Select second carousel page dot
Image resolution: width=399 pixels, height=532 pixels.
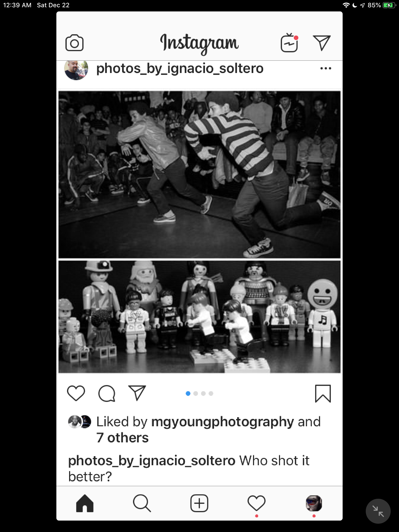(x=196, y=394)
